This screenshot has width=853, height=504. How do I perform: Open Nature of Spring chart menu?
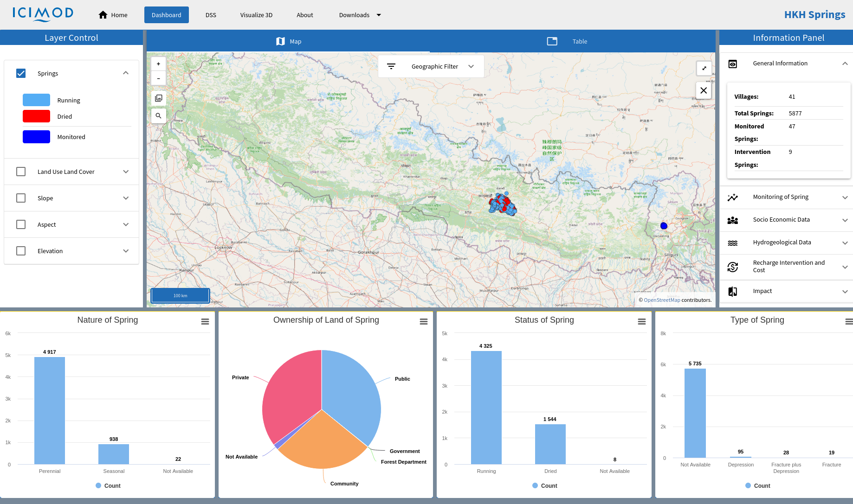(205, 322)
